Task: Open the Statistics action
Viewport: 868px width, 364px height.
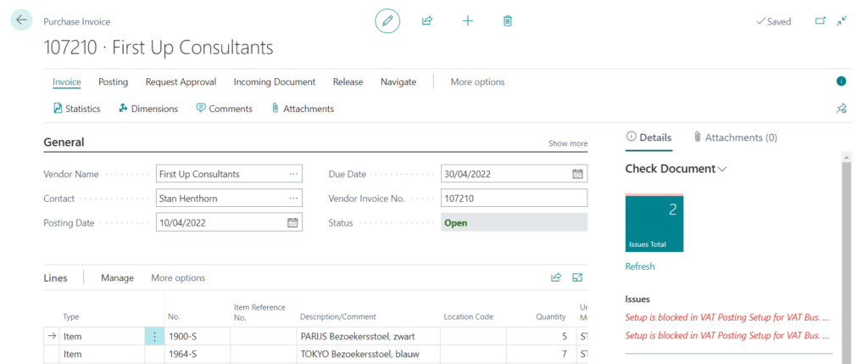Action: click(76, 109)
